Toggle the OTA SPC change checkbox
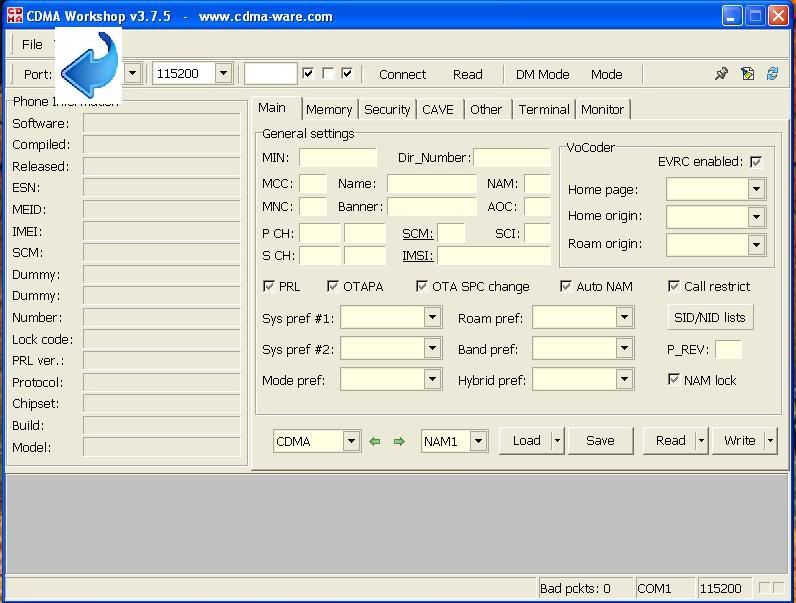The image size is (796, 603). (421, 286)
